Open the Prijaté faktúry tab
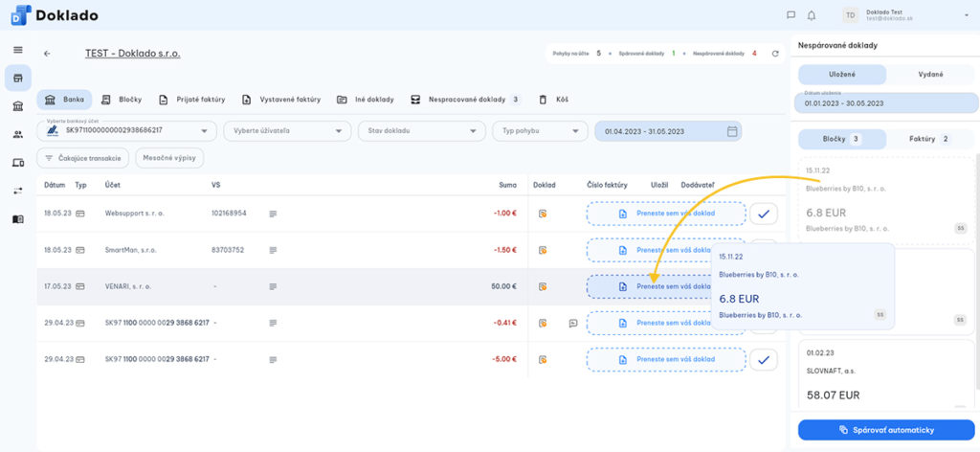 (x=191, y=100)
